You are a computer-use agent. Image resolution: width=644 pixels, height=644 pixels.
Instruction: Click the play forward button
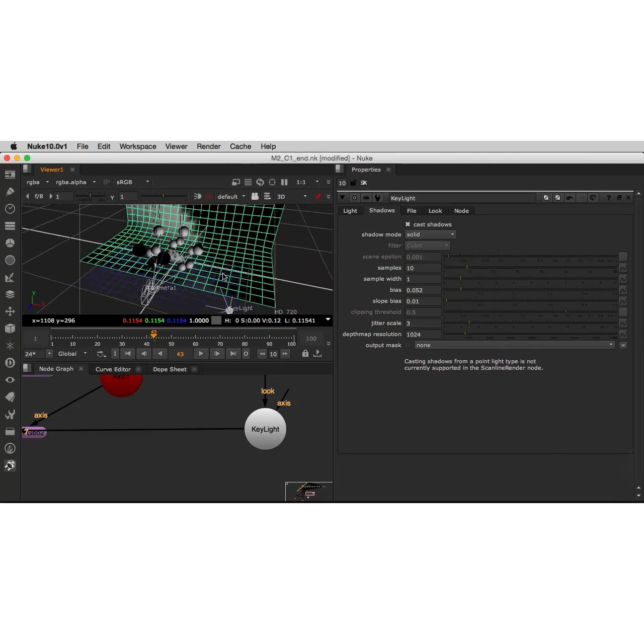coord(201,354)
